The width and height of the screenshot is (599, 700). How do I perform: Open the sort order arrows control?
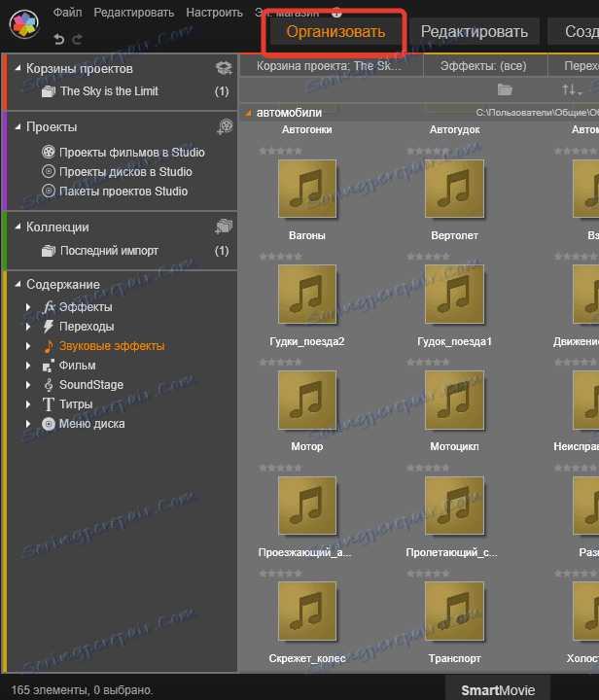pyautogui.click(x=571, y=89)
